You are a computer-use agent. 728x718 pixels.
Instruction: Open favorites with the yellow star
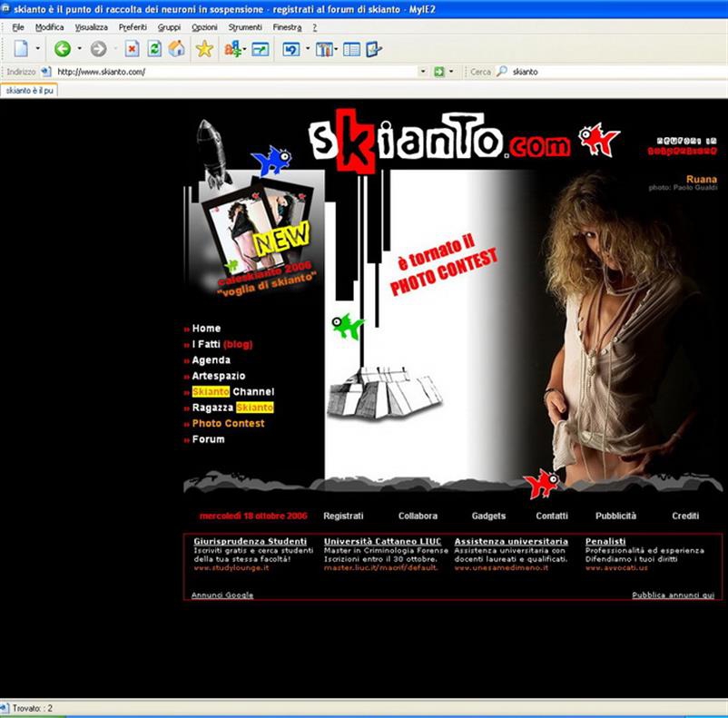click(x=204, y=48)
